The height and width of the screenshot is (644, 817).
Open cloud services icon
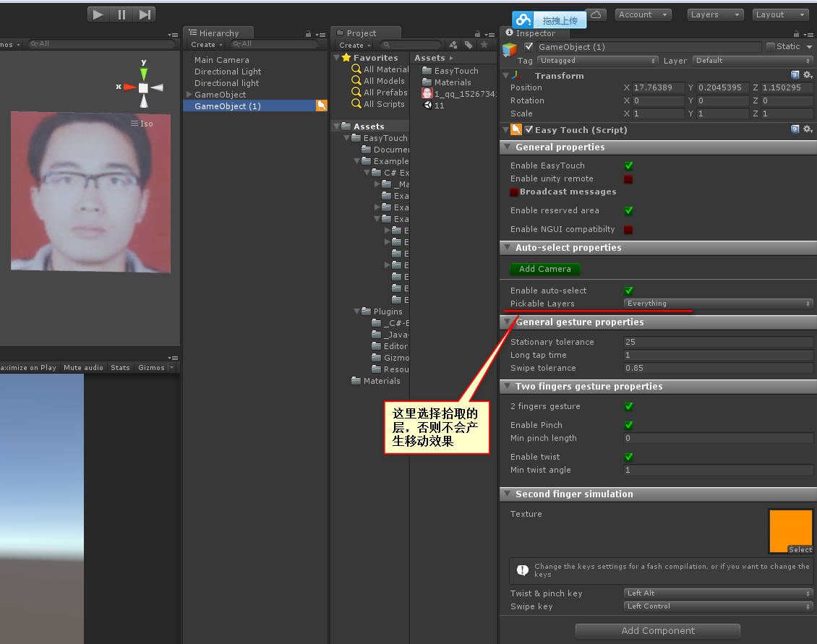tap(596, 14)
